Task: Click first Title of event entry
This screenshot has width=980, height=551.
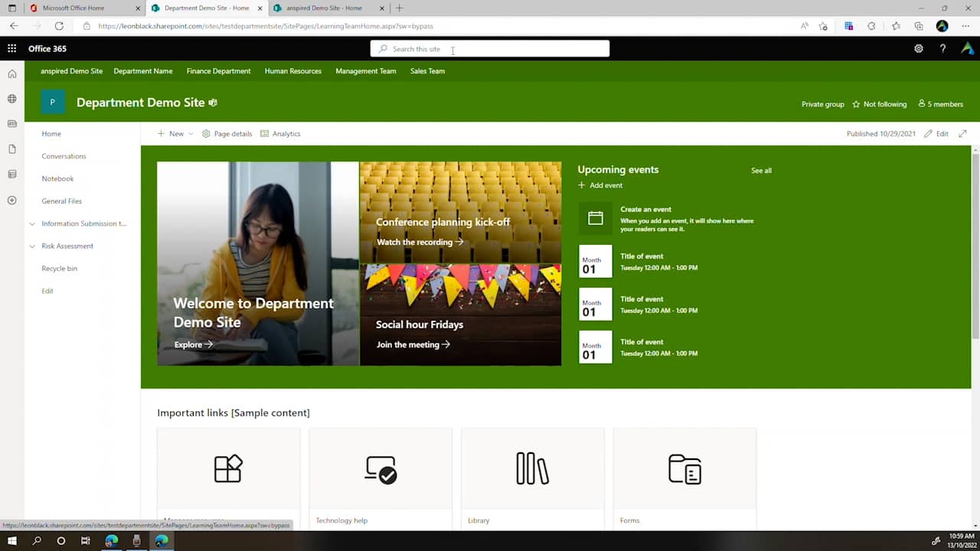Action: tap(642, 256)
